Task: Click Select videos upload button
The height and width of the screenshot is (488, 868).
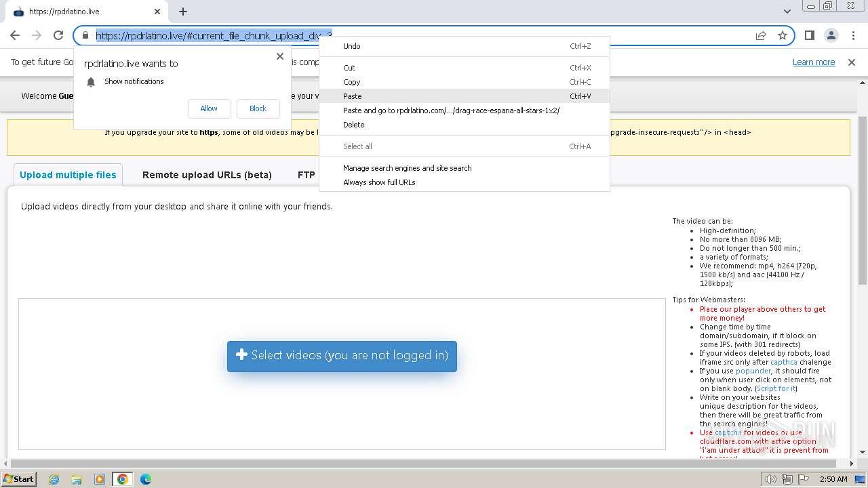Action: [342, 356]
